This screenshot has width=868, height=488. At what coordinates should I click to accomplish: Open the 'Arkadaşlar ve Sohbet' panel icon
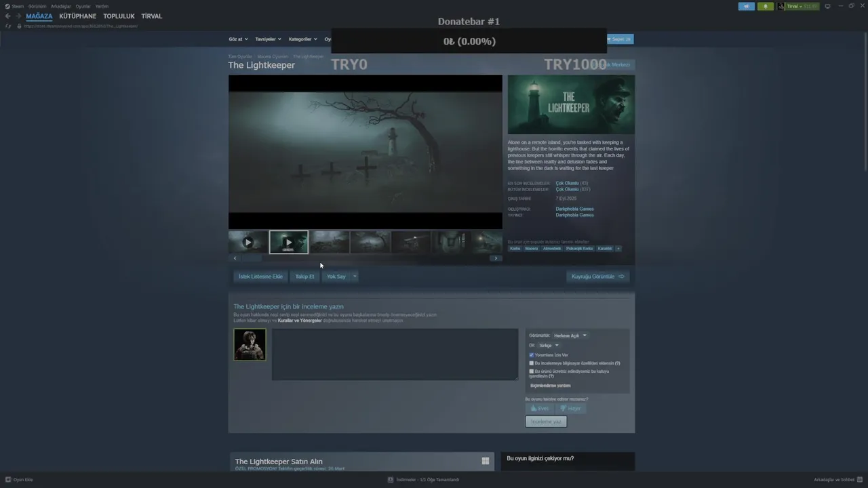(x=860, y=479)
